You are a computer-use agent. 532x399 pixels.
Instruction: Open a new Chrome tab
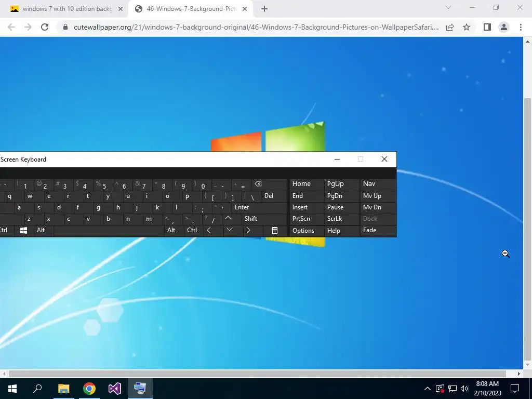(264, 9)
